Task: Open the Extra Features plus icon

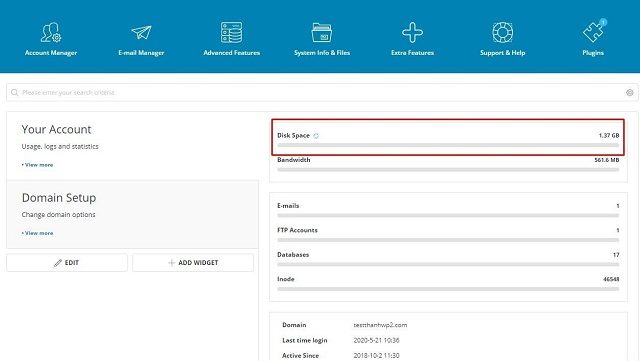Action: tap(412, 32)
